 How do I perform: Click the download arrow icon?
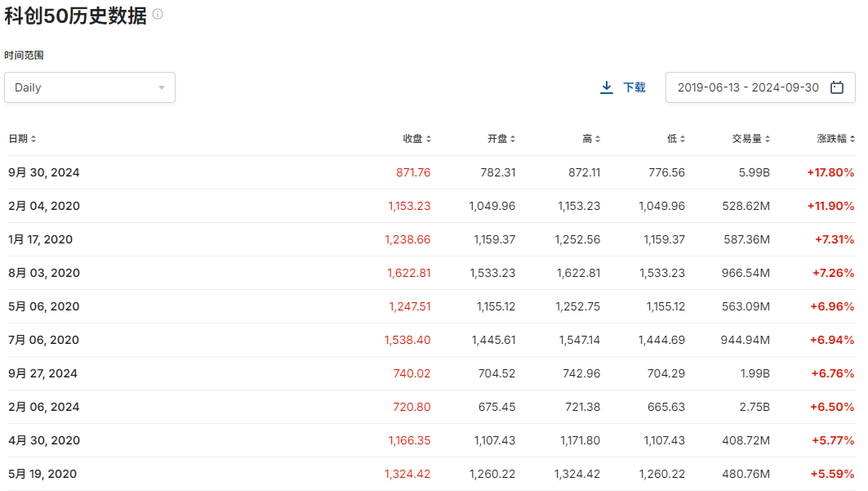(x=607, y=87)
